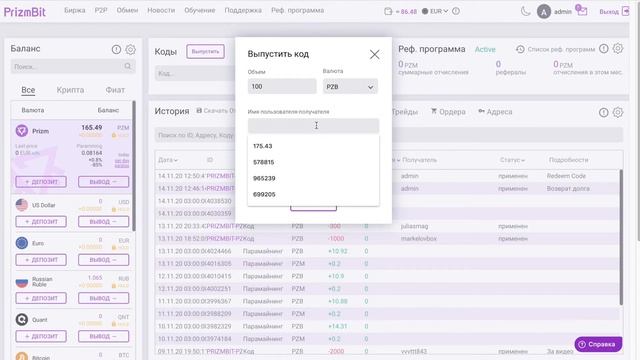
Task: Click the Russian Ruble Вывод button
Action: (x=103, y=298)
